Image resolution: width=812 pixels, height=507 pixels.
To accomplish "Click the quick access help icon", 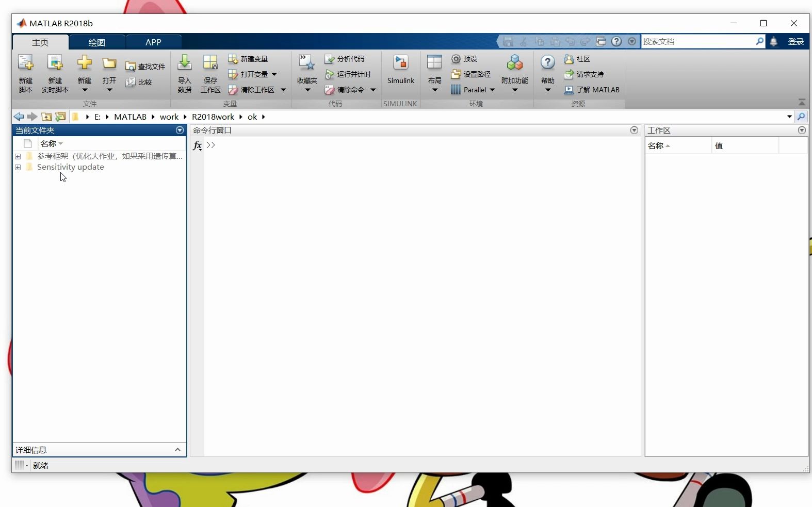I will [616, 41].
